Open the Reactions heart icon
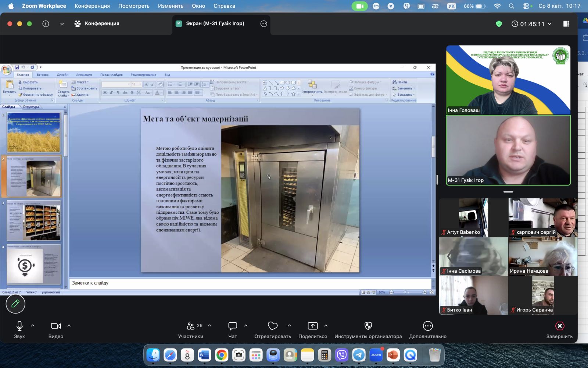Image resolution: width=588 pixels, height=368 pixels. [272, 326]
